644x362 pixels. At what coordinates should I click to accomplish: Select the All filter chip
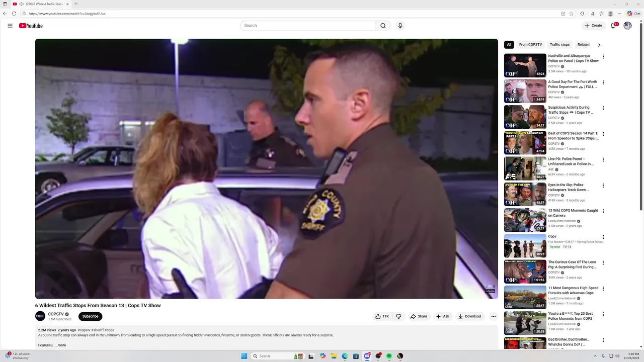[x=509, y=45]
